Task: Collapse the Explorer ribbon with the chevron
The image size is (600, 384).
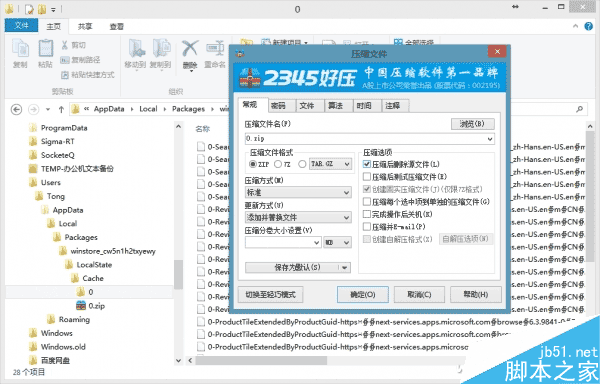Action: coord(576,26)
